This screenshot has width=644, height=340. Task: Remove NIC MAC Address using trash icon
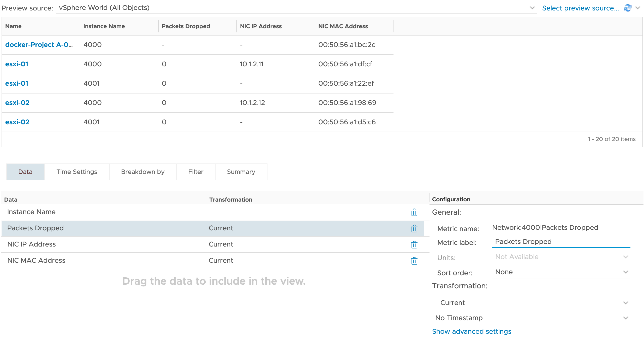tap(414, 261)
